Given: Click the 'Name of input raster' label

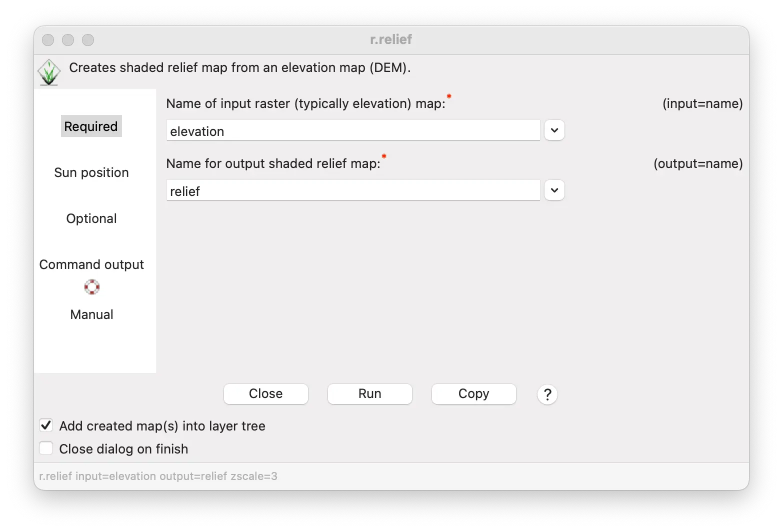Looking at the screenshot, I should point(305,103).
